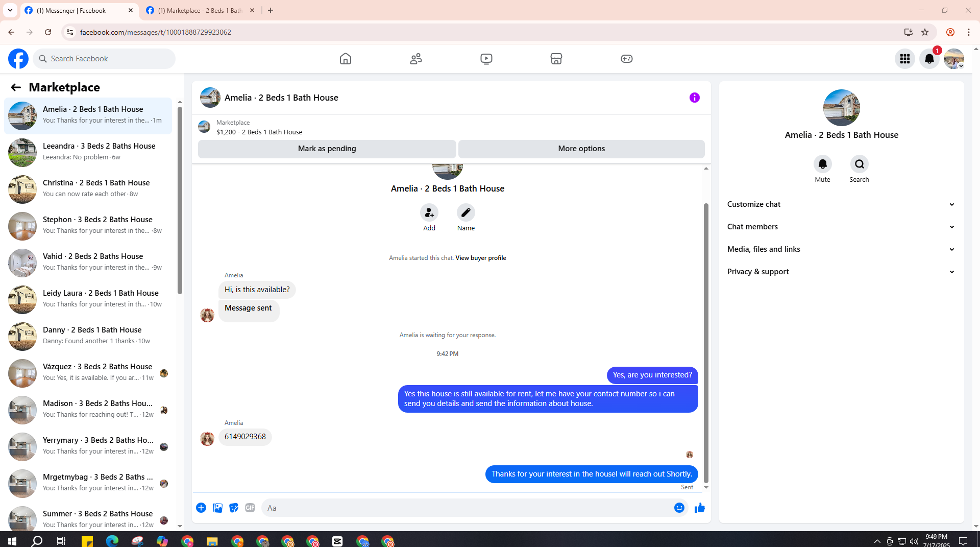Open the $1,200 2 Beds listing link

coord(259,132)
